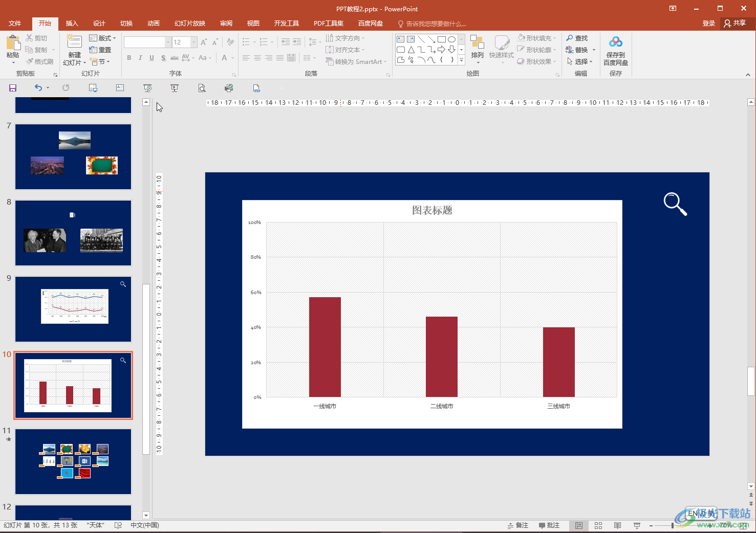Viewport: 756px width, 533px height.
Task: Click the Slide Show icon in status bar
Action: pyautogui.click(x=637, y=525)
